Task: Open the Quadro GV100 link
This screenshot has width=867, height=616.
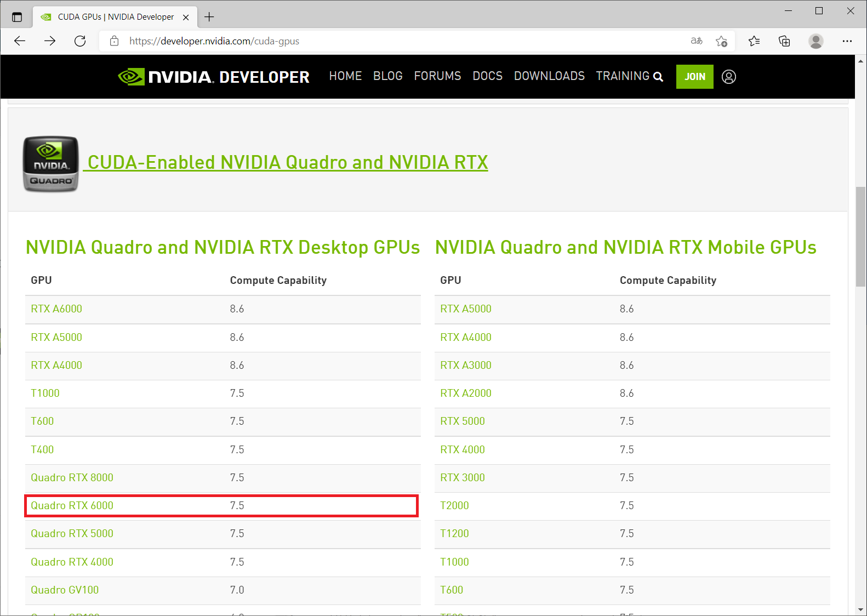Action: point(65,590)
